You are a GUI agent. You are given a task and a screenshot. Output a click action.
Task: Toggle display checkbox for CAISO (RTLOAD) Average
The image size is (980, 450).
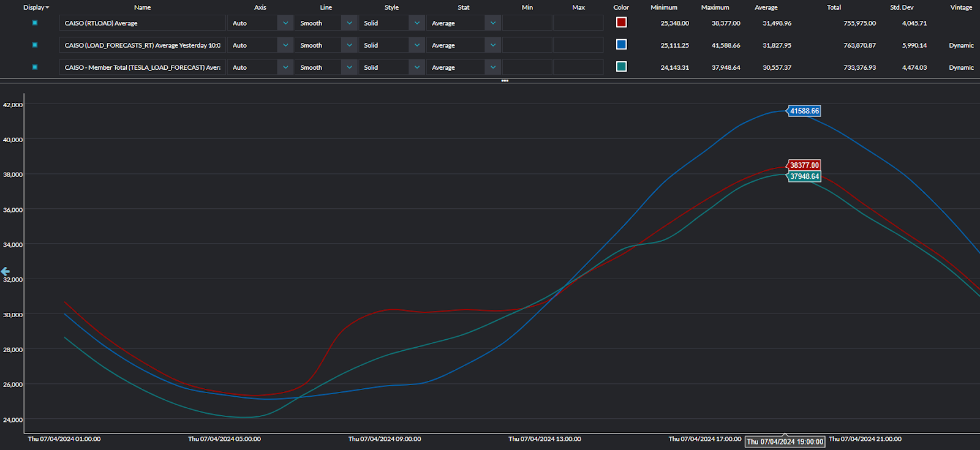[x=35, y=23]
